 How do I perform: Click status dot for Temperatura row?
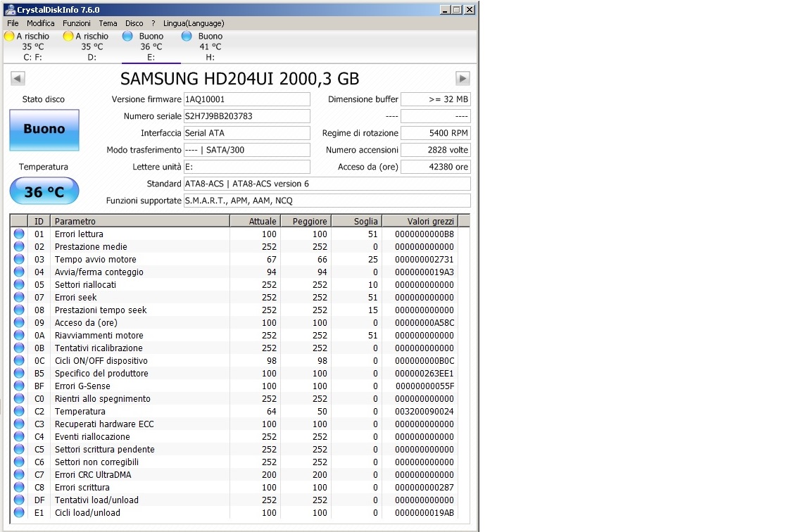(19, 411)
